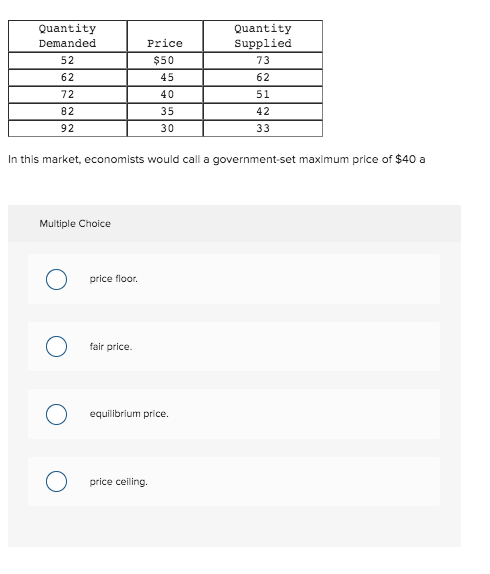Click the 'equilibrium price.' answer text
490x574 pixels.
pyautogui.click(x=129, y=414)
